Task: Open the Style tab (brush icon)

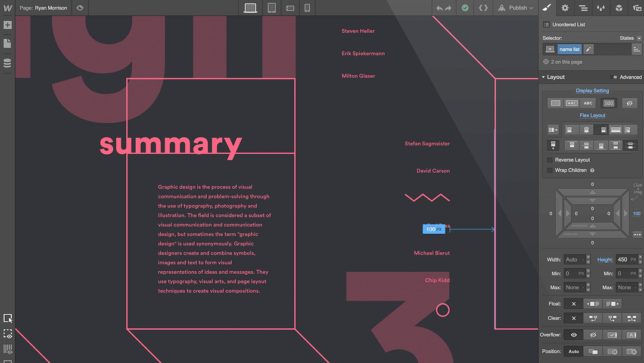Action: point(547,8)
